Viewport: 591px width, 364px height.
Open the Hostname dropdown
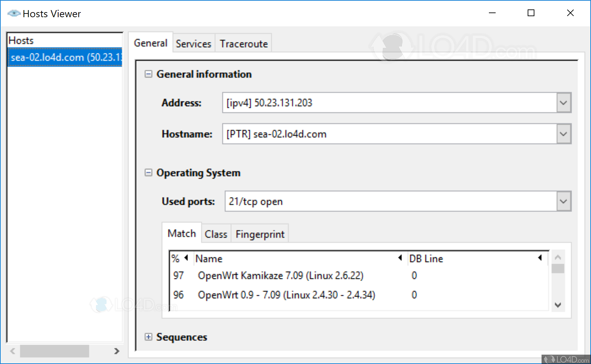tap(563, 134)
